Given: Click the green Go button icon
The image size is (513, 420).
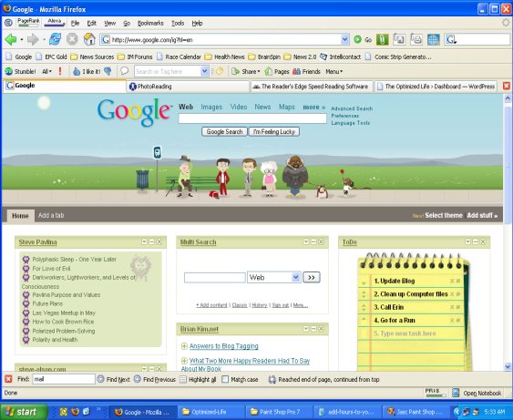Looking at the screenshot, I should [x=357, y=39].
